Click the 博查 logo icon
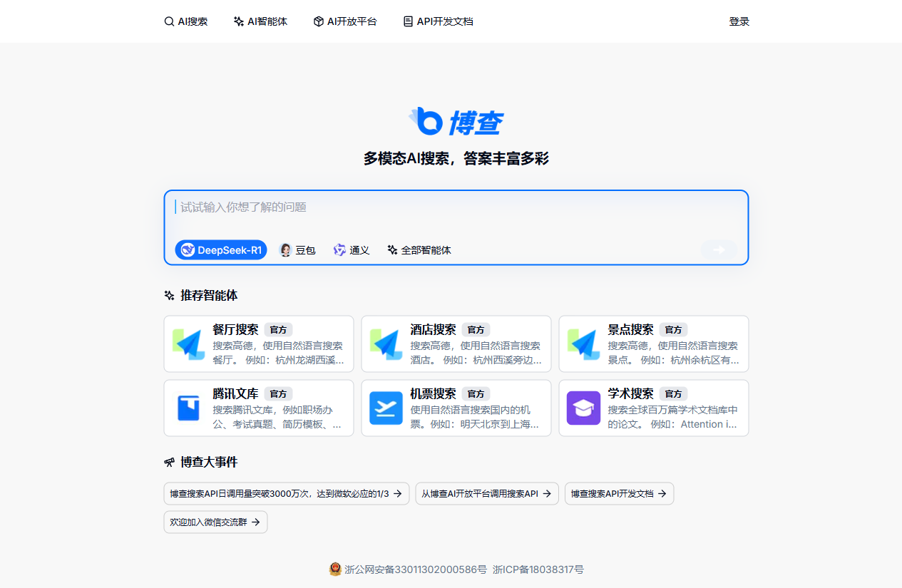This screenshot has width=902, height=588. [426, 121]
